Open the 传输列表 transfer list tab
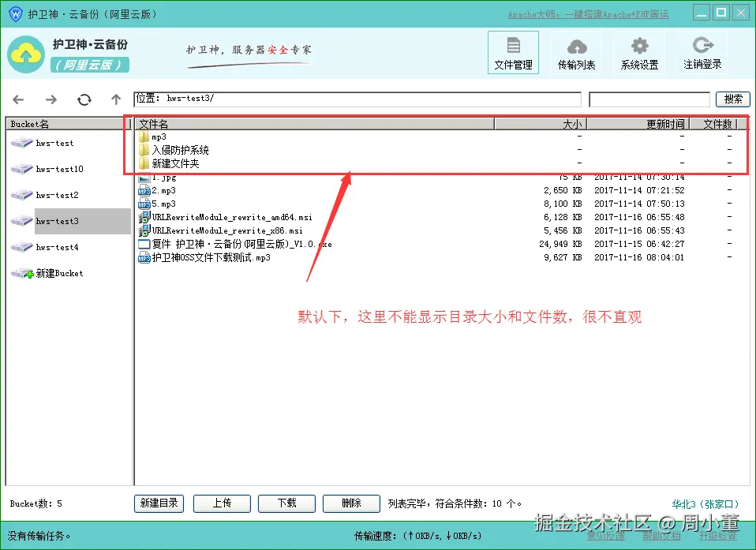This screenshot has width=756, height=550. pyautogui.click(x=576, y=53)
